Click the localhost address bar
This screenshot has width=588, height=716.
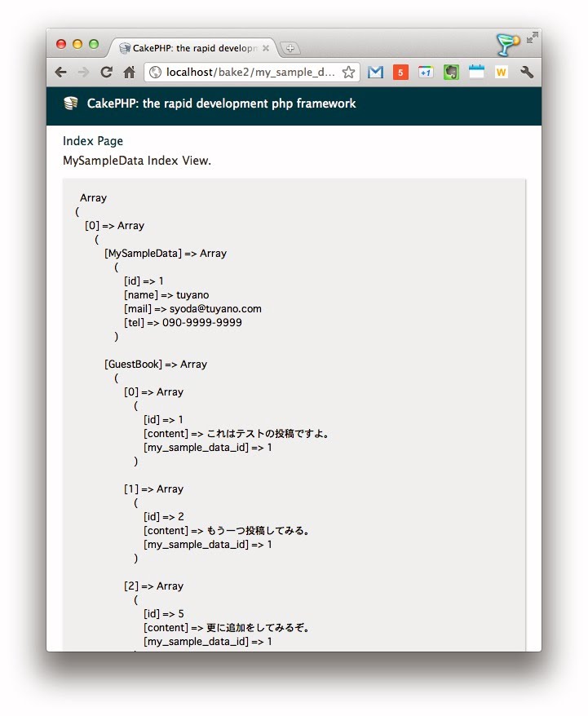pos(249,73)
